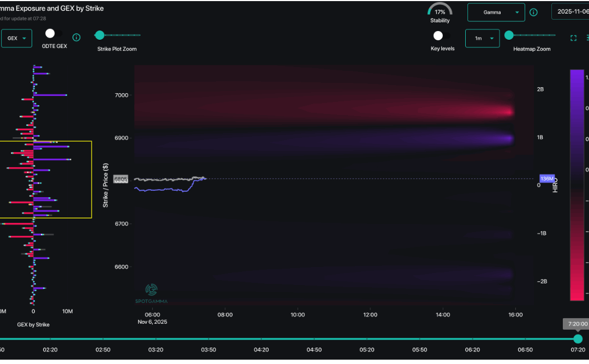The image size is (589, 364).
Task: Open the GEX metric dropdown
Action: coord(16,38)
